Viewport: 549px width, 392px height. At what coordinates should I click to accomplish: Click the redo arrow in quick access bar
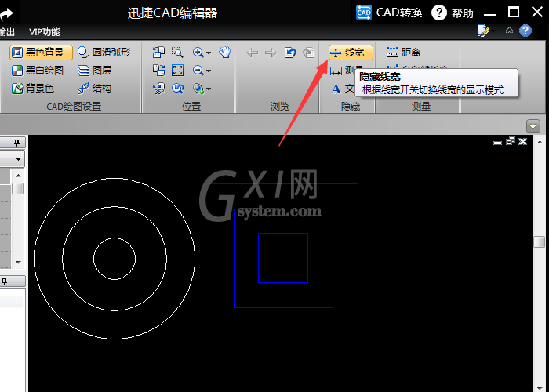click(x=6, y=13)
